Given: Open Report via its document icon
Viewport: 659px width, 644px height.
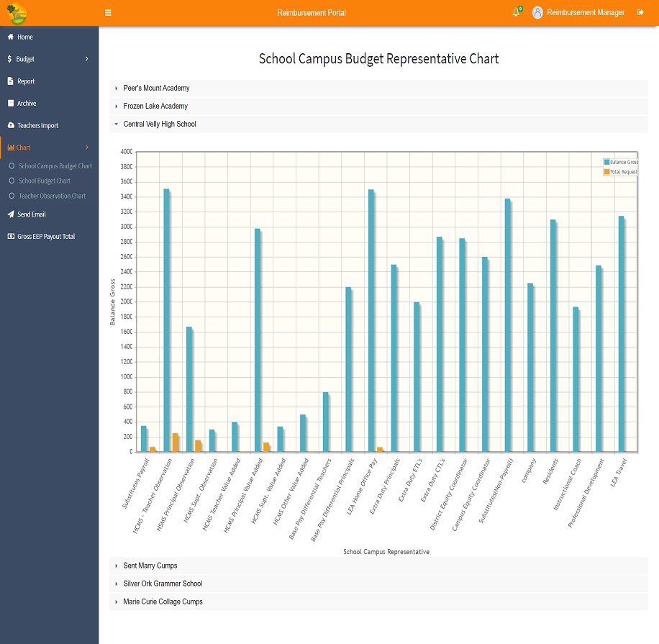Looking at the screenshot, I should pos(10,81).
